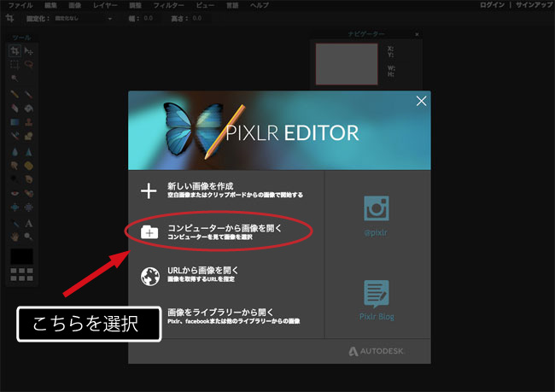Select the Hand pan tool
The height and width of the screenshot is (392, 555).
tap(15, 237)
